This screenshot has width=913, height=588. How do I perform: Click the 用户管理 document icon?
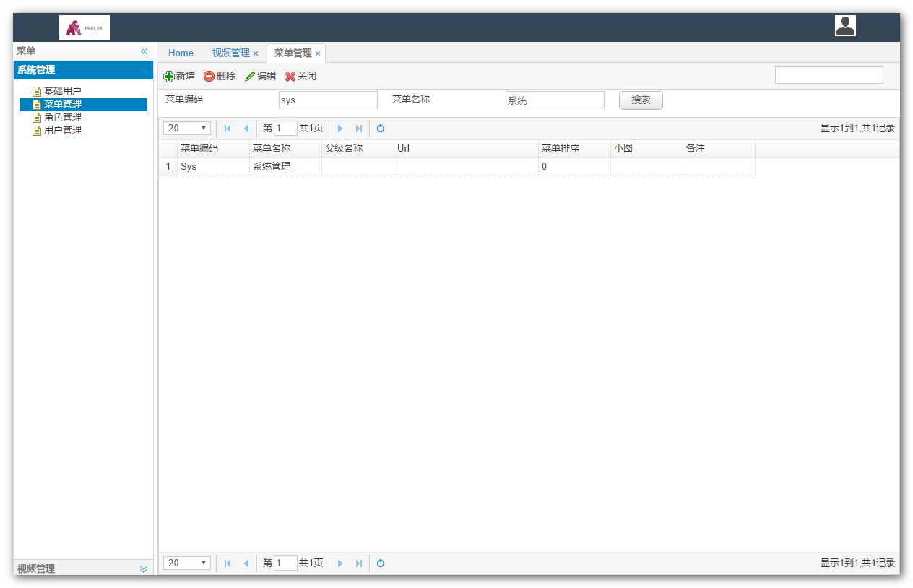37,131
